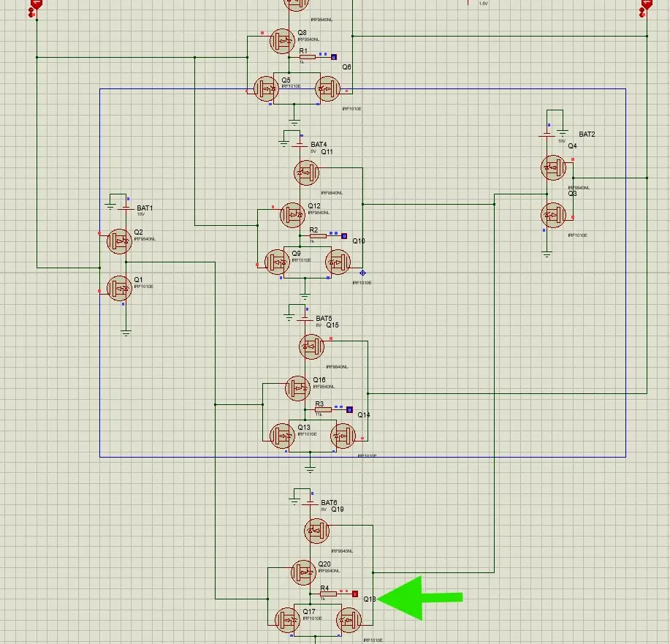Select the Q1 MOSFET symbol
The height and width of the screenshot is (644, 670).
[x=119, y=288]
